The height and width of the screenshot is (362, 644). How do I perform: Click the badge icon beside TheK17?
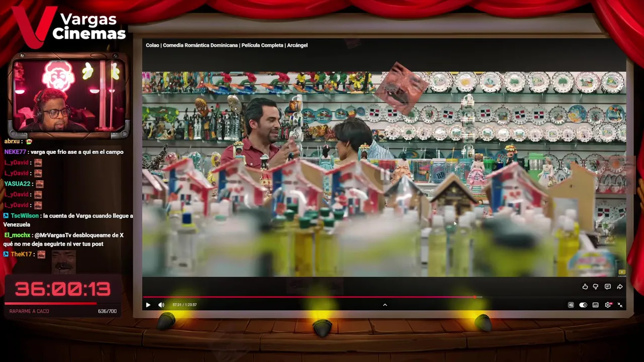(x=6, y=254)
